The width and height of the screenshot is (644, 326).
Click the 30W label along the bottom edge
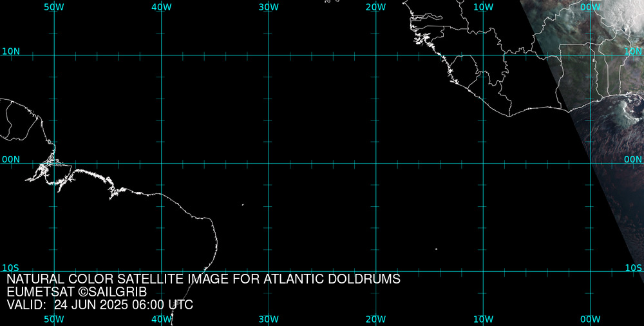point(269,319)
